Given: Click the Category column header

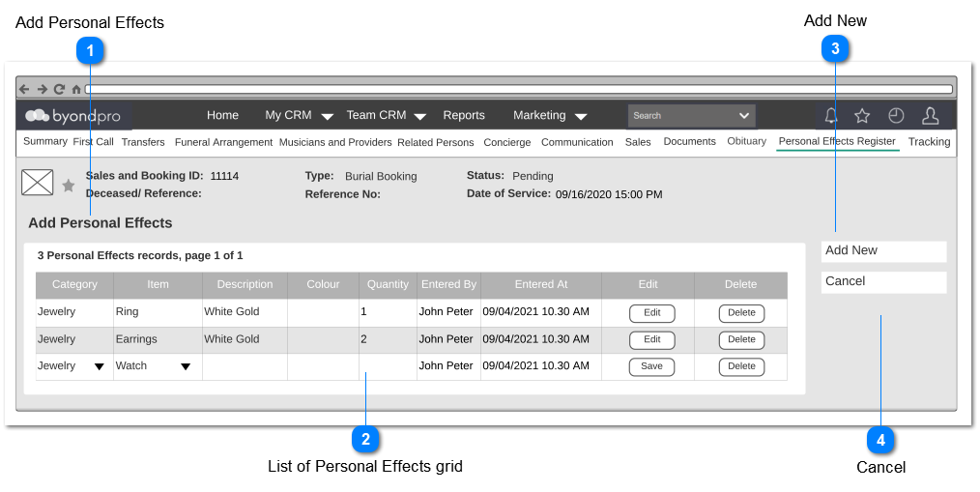Looking at the screenshot, I should point(74,285).
